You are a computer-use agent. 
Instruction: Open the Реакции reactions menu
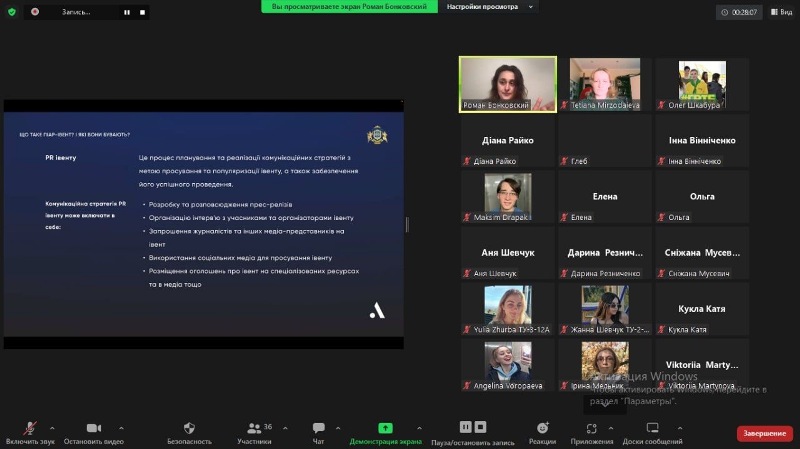click(x=542, y=433)
